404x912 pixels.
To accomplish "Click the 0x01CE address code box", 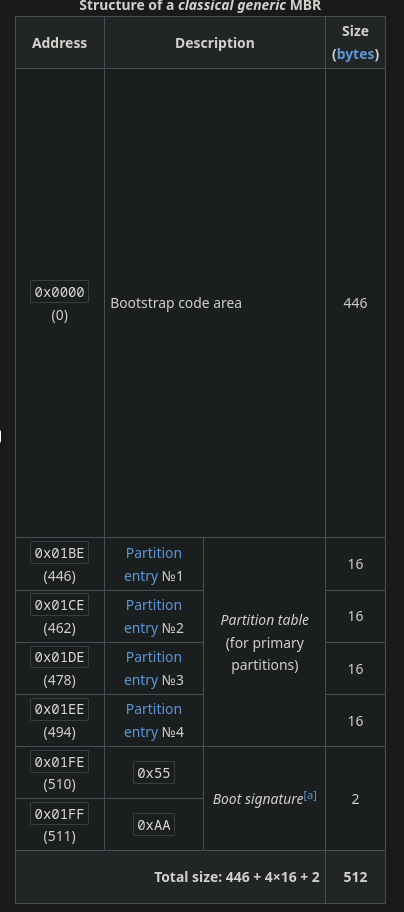I will click(x=59, y=605).
